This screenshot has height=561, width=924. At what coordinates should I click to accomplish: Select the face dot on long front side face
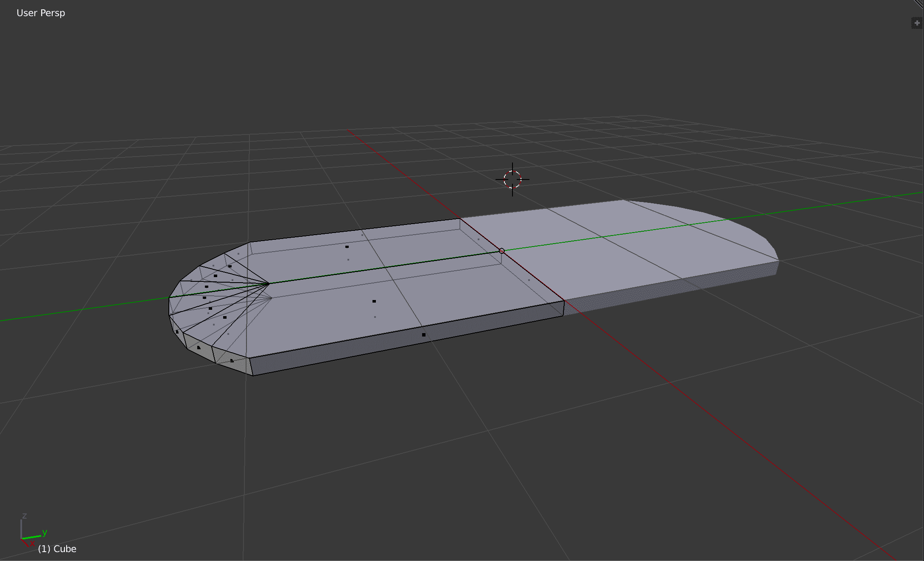tap(423, 335)
